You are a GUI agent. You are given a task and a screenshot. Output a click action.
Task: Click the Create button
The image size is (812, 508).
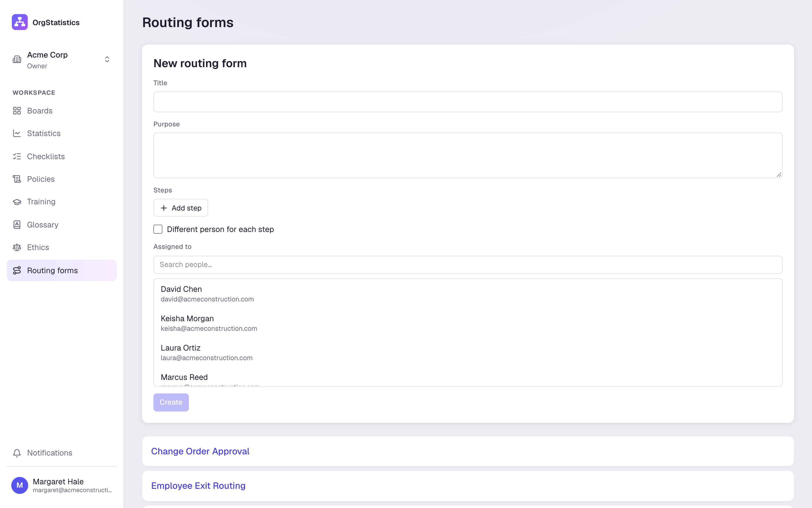pyautogui.click(x=171, y=402)
